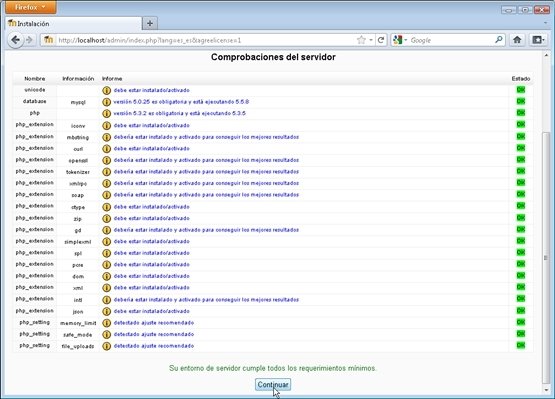Click the zip row info icon
Image resolution: width=555 pixels, height=399 pixels.
point(107,218)
